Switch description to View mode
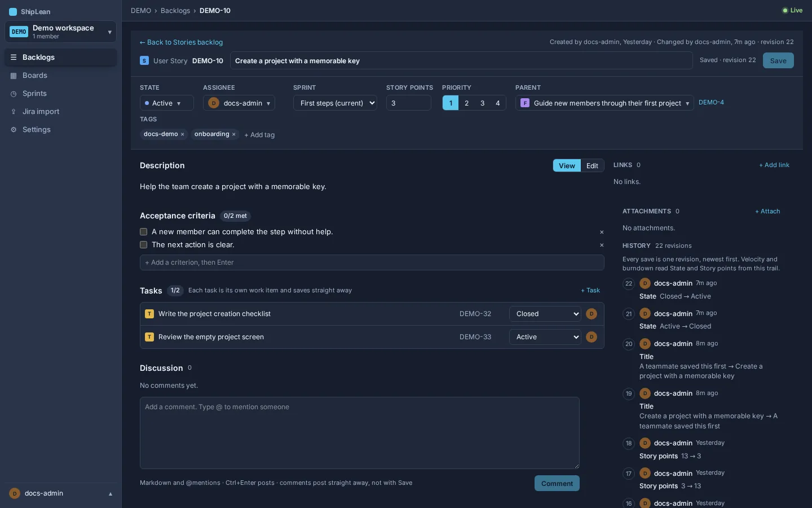The width and height of the screenshot is (812, 508). point(567,165)
